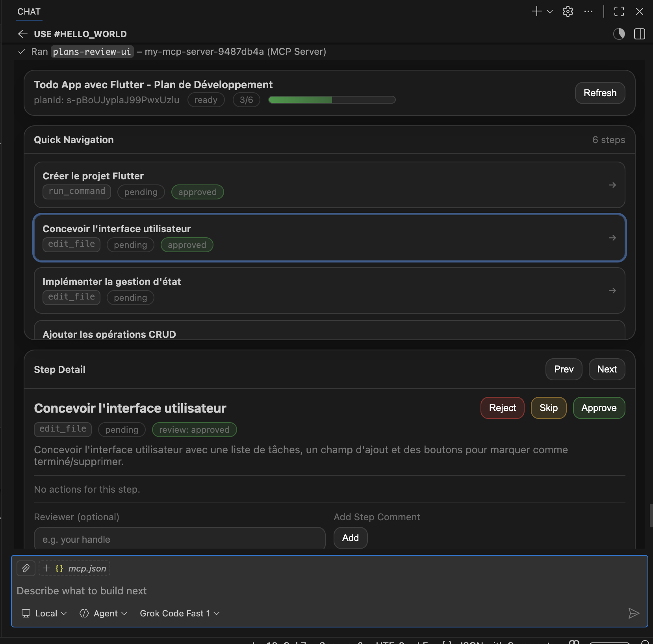Click the review: approved badge

click(x=194, y=430)
